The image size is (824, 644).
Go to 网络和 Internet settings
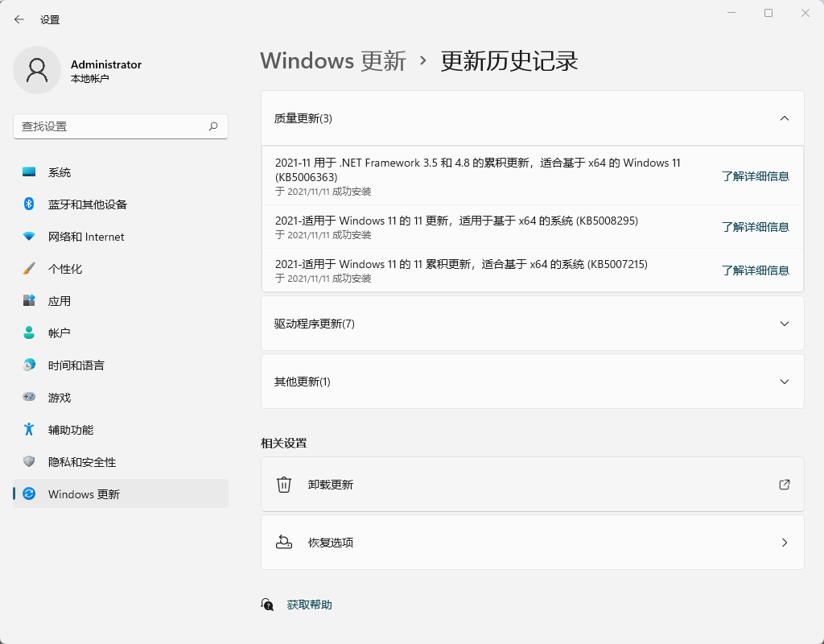(121, 237)
